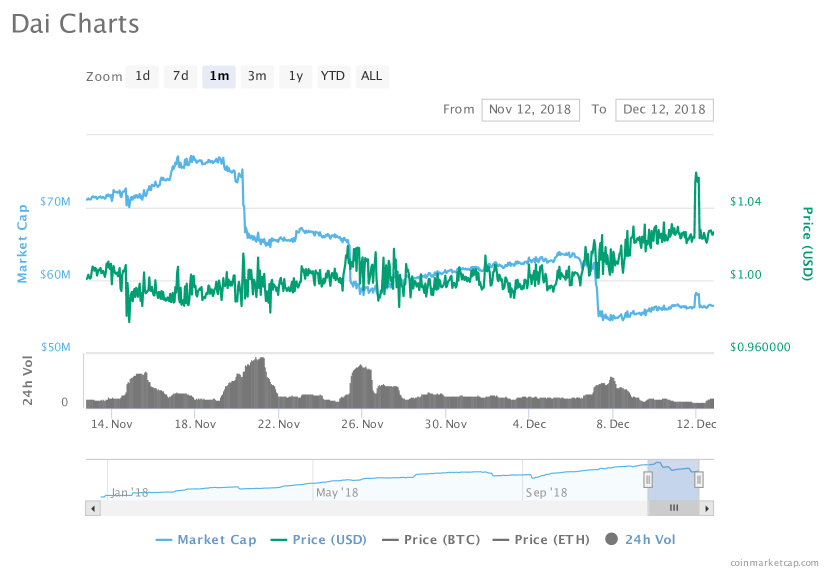
Task: Click the Price (USD) green line legend marker
Action: click(x=278, y=540)
